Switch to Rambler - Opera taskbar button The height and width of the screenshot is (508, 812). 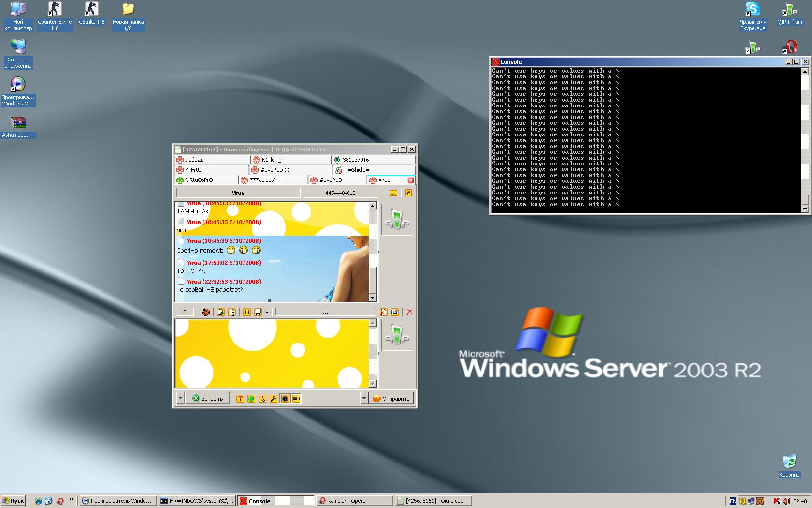click(354, 501)
